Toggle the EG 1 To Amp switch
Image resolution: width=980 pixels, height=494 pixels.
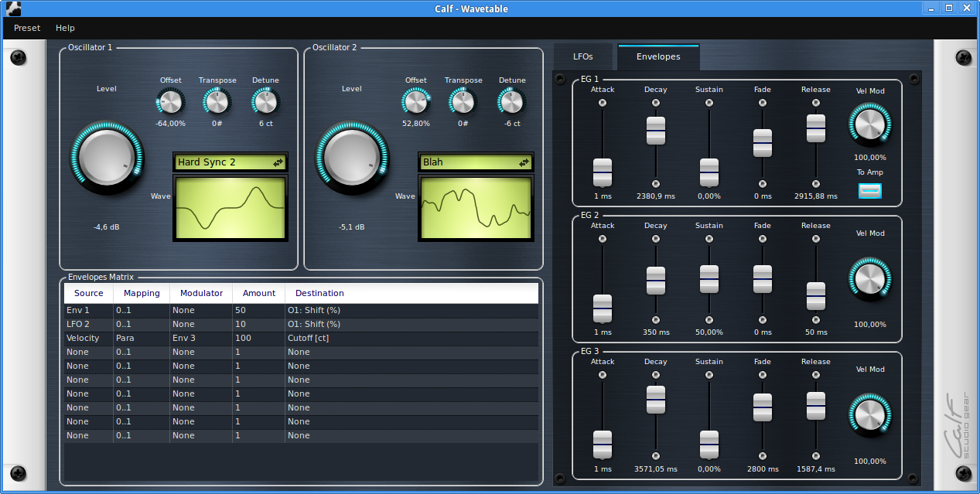coord(870,190)
